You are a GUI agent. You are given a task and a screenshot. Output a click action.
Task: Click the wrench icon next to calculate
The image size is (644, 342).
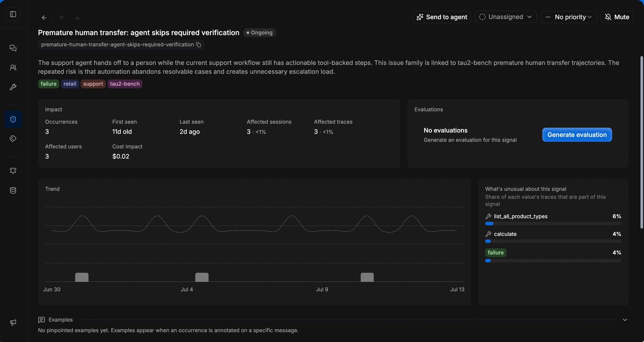click(488, 234)
